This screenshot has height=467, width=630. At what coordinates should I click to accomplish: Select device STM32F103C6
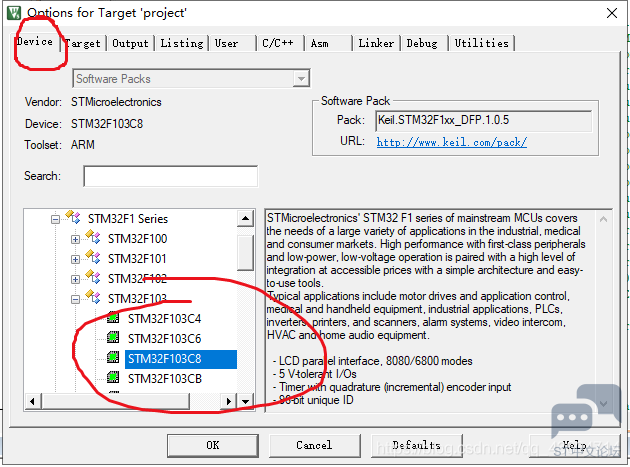(x=164, y=339)
